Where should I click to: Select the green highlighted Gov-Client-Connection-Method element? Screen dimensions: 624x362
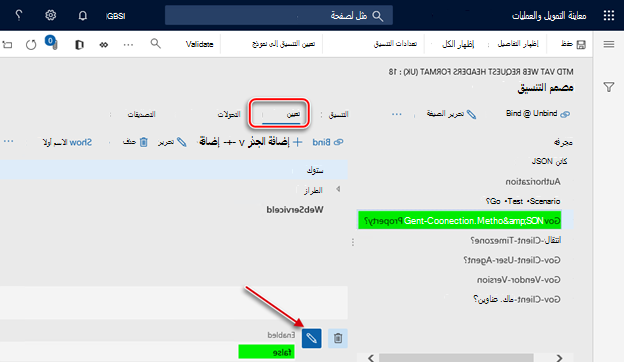pyautogui.click(x=460, y=220)
